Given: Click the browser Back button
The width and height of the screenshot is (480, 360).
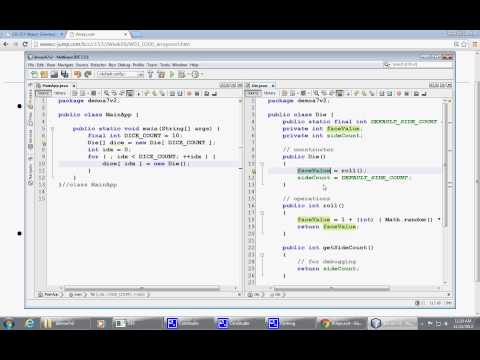Looking at the screenshot, I should tap(6, 44).
